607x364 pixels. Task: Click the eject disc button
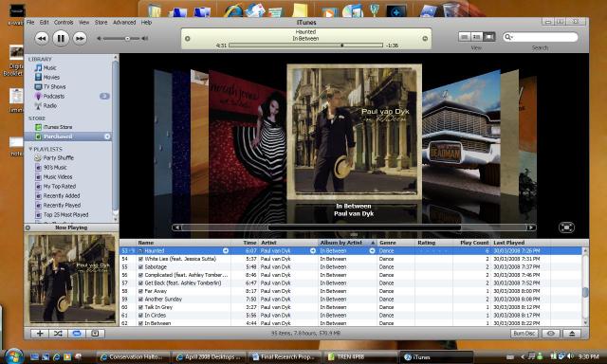(572, 333)
